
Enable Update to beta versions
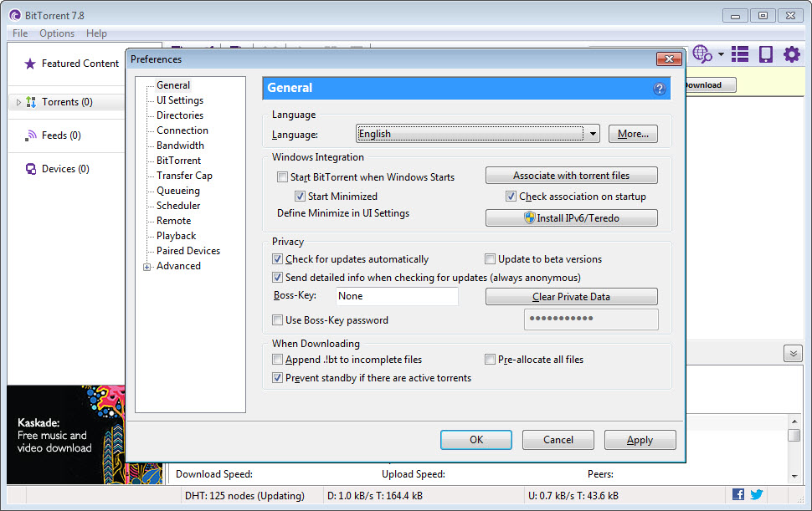tap(490, 259)
